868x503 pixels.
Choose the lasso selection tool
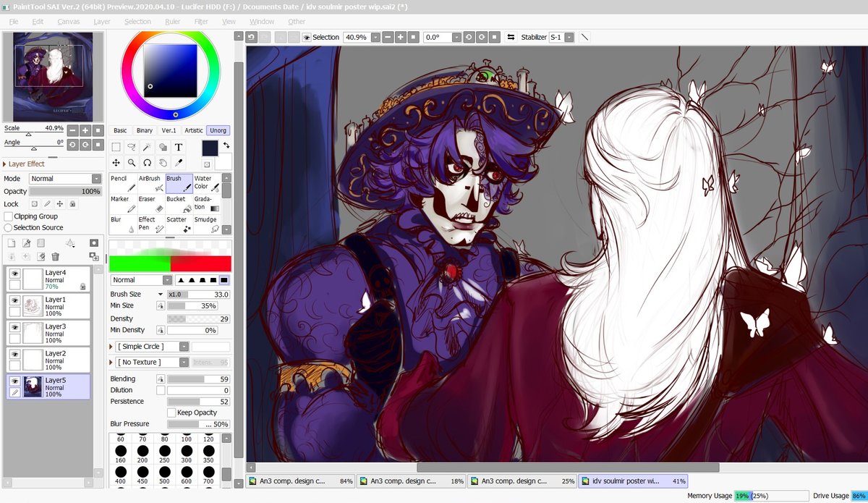[131, 147]
